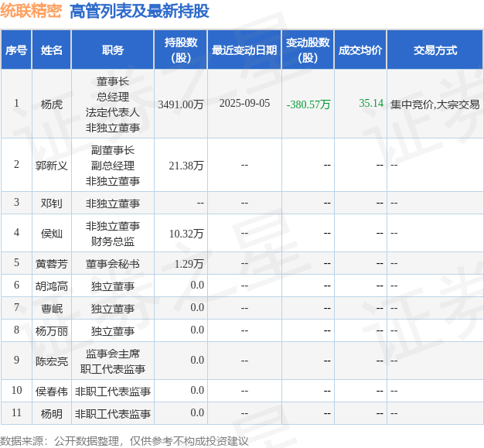Viewport: 484px width, 448px height.
Task: Click the 职务 column header
Action: [113, 50]
